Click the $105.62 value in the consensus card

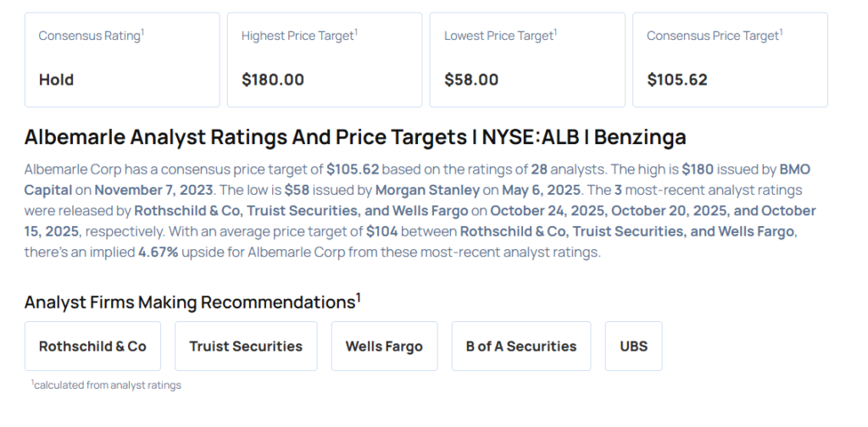tap(677, 80)
